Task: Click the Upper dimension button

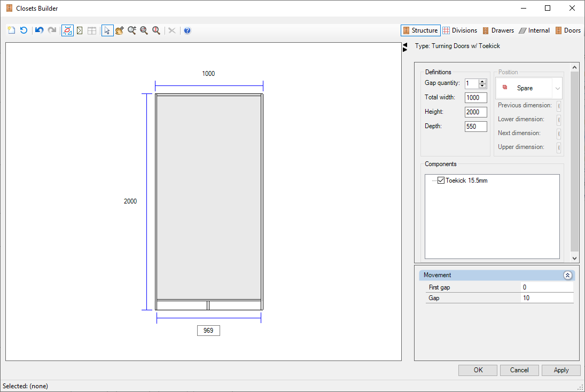Action: (x=559, y=148)
